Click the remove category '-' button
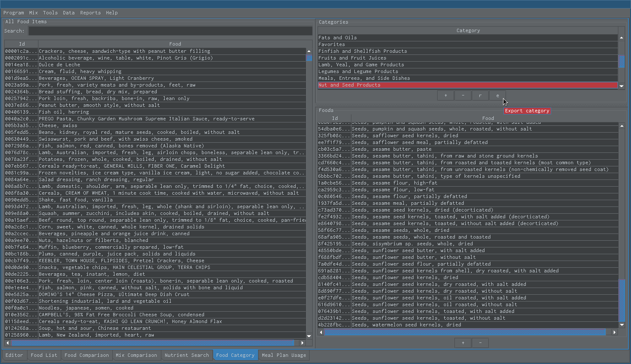This screenshot has width=631, height=364. pos(463,95)
